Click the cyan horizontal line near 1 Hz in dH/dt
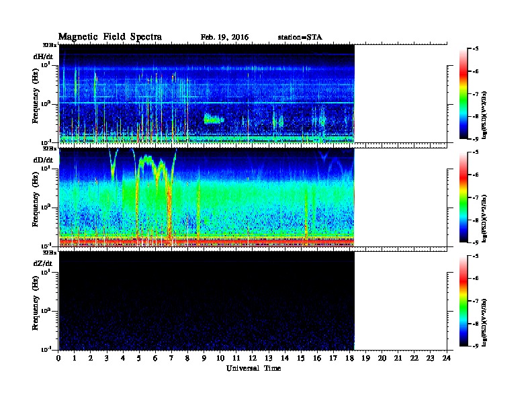 pos(207,102)
